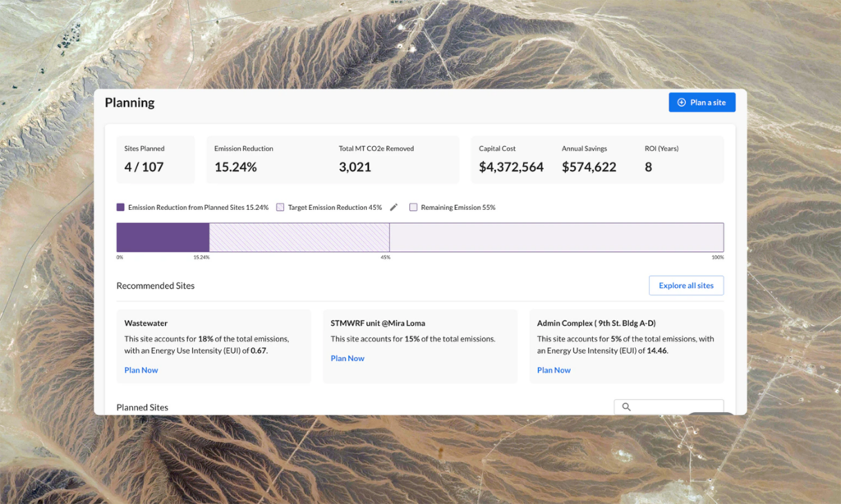Screen dimensions: 841x504
Task: Click the magnifier icon in Planned Sites search
Action: [627, 407]
